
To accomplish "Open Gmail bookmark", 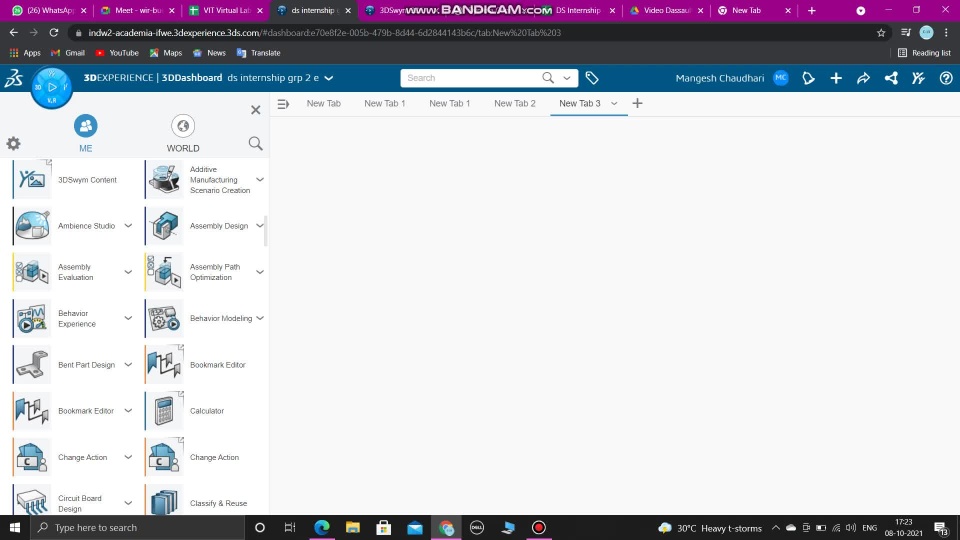I will point(68,53).
